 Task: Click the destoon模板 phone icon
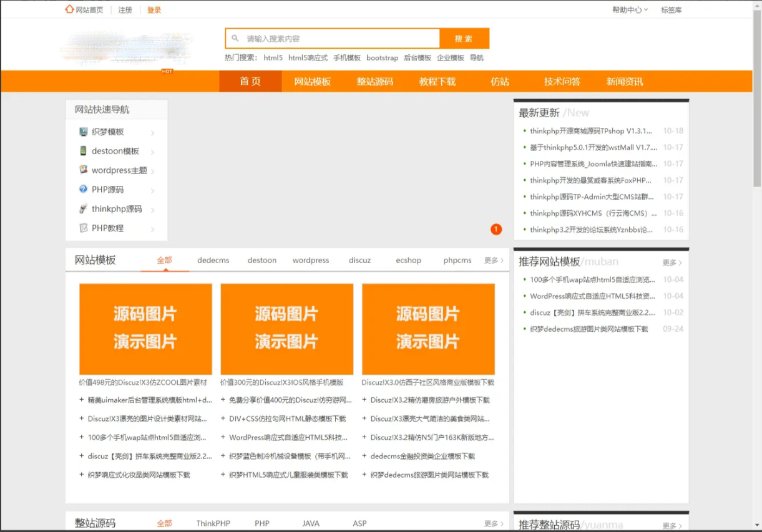pyautogui.click(x=84, y=151)
